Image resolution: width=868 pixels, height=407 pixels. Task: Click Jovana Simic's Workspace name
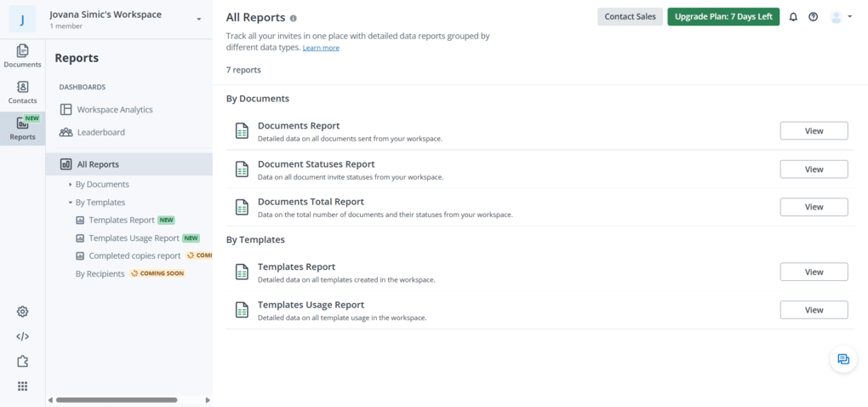(106, 15)
